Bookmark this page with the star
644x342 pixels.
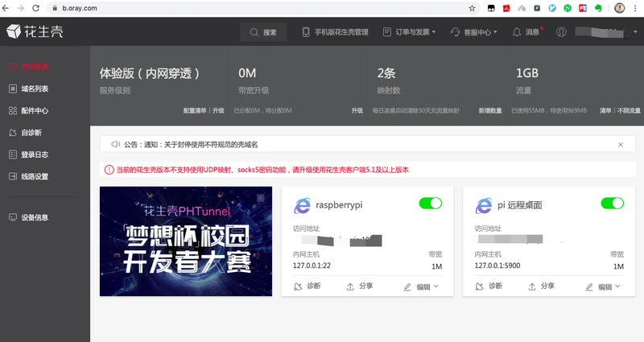click(x=472, y=8)
